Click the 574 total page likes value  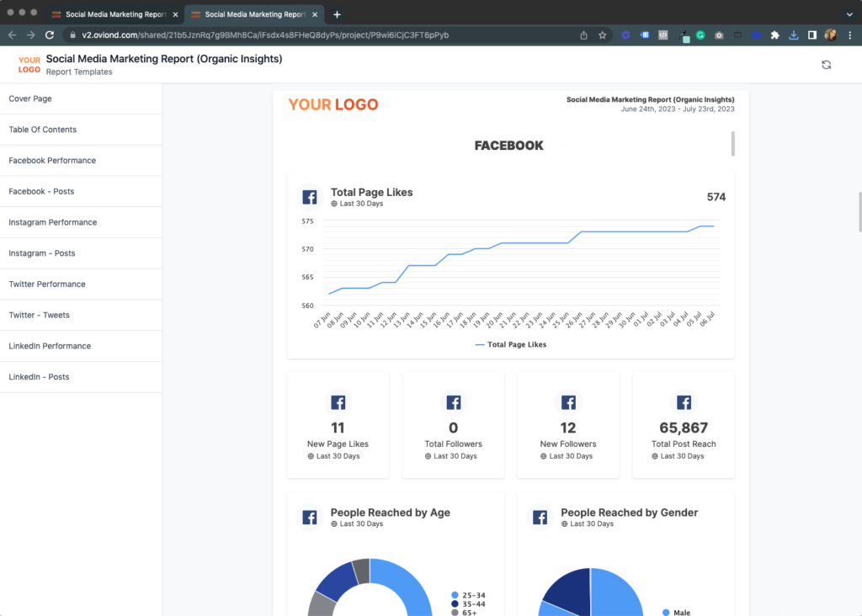tap(716, 197)
